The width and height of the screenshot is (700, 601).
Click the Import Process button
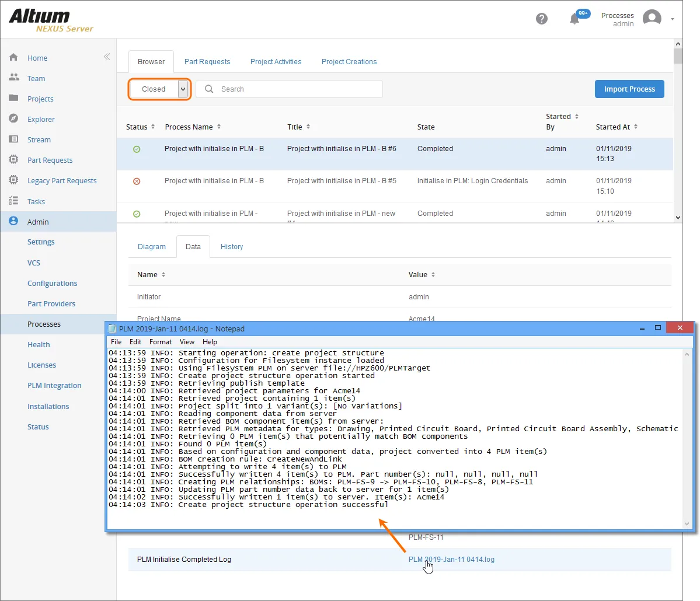tap(629, 89)
